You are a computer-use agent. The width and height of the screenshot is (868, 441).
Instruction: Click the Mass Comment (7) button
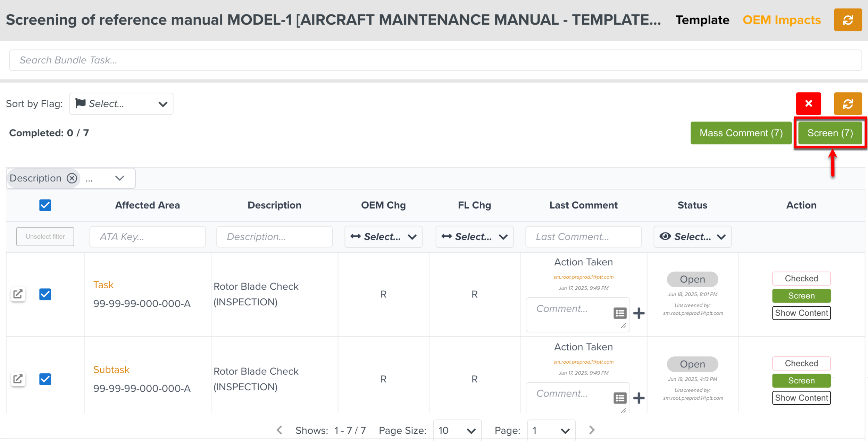(741, 133)
